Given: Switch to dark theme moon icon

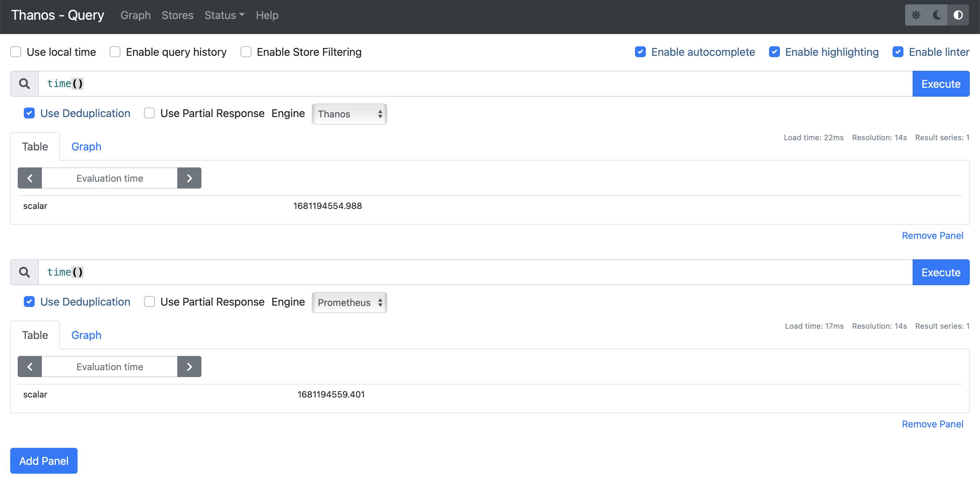Looking at the screenshot, I should coord(937,15).
